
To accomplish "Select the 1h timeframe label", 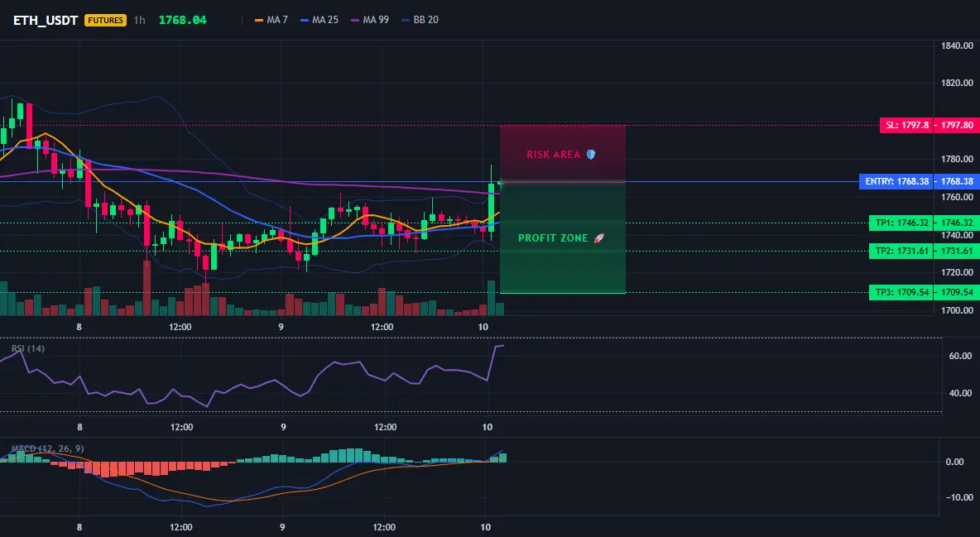I will 139,20.
